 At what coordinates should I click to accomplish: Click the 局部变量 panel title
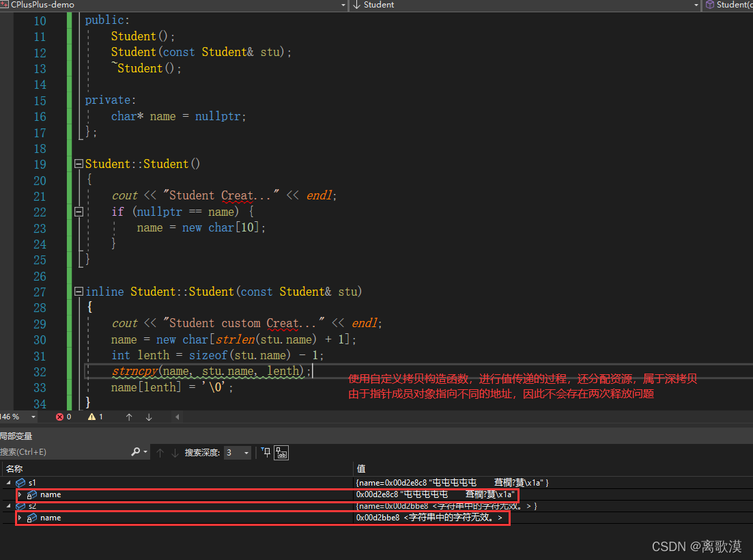coord(16,436)
